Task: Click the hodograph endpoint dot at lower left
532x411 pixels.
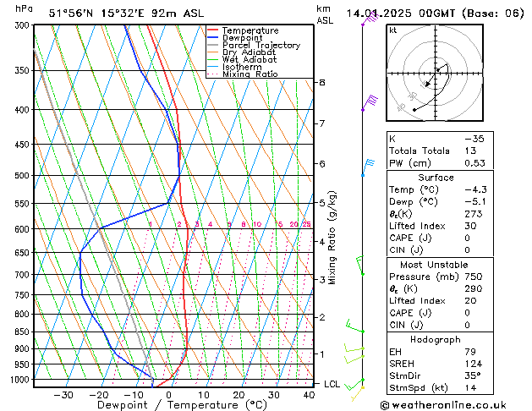Action: click(414, 110)
